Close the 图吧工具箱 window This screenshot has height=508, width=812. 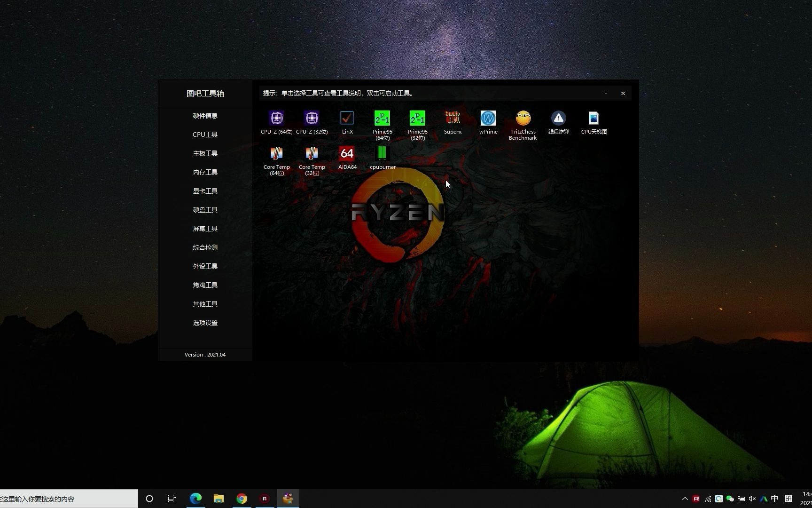623,94
